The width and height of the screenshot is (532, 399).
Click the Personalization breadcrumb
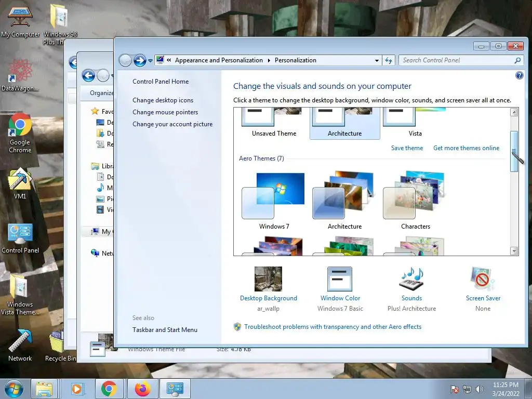(296, 60)
